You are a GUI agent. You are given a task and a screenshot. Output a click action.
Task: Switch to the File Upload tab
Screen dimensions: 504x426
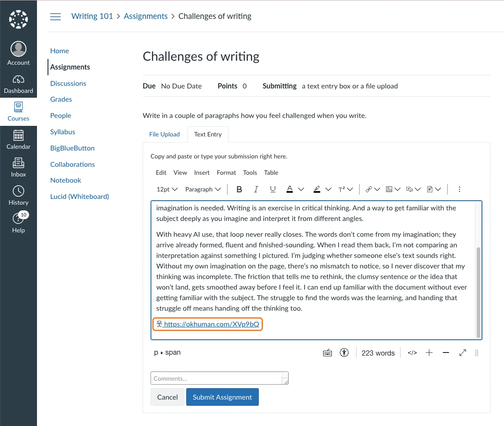tap(164, 134)
